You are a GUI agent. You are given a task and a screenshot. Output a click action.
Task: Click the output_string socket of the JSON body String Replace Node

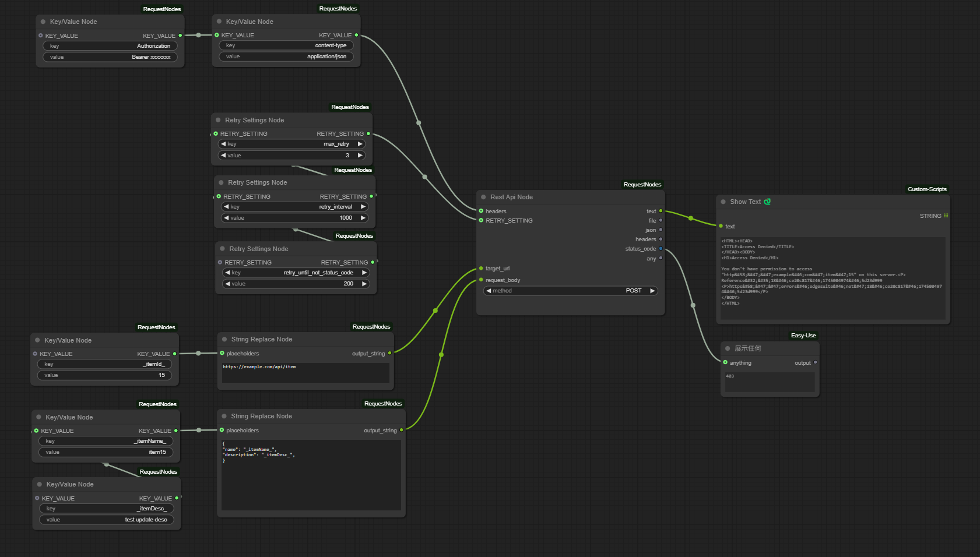pos(402,430)
